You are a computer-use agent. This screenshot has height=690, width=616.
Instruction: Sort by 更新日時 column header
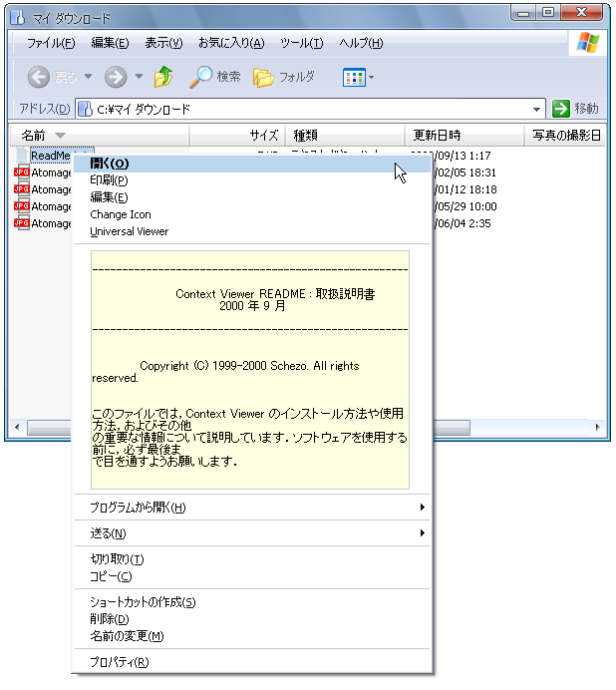[464, 135]
